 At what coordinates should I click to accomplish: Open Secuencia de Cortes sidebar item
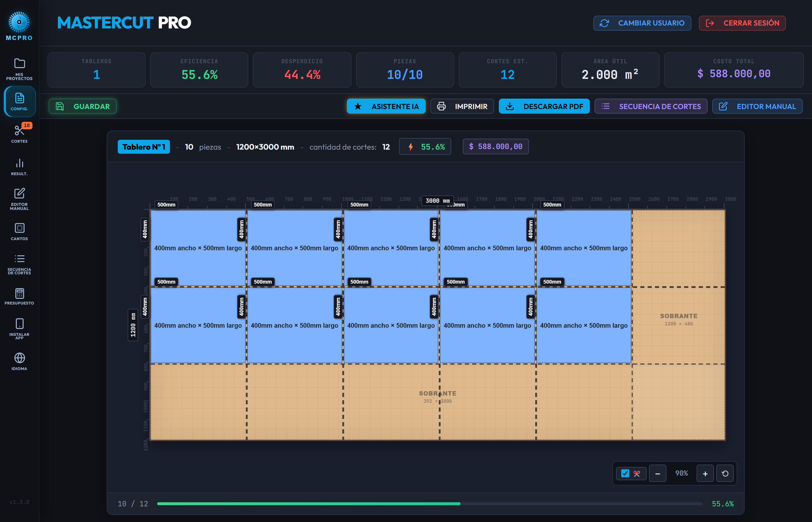[x=19, y=264]
